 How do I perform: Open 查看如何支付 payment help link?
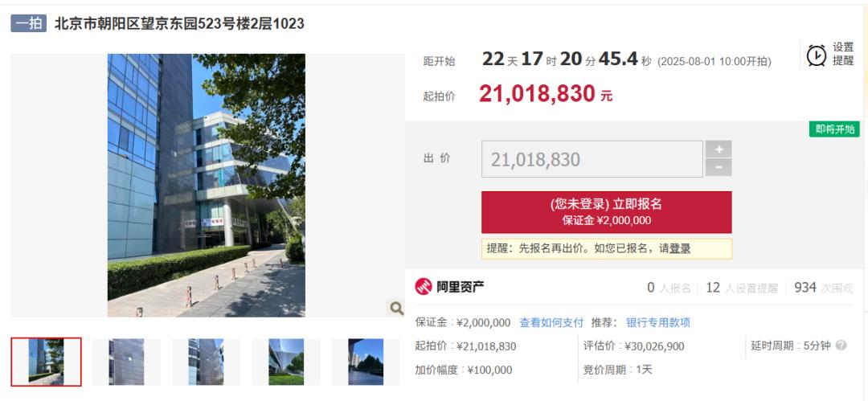click(551, 322)
